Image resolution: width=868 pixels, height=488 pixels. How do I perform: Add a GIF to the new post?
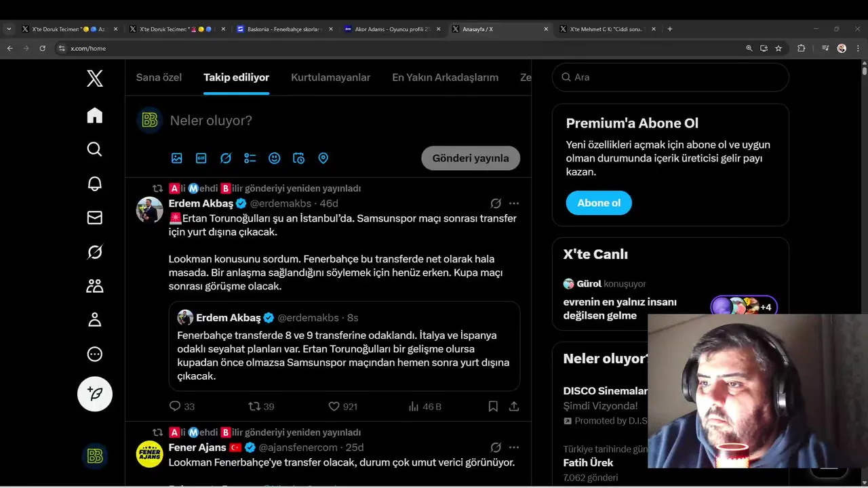(201, 158)
